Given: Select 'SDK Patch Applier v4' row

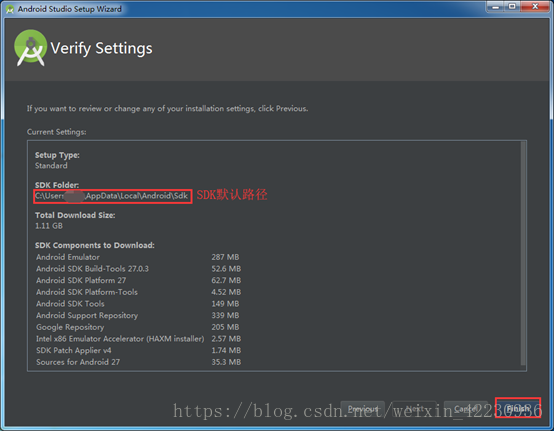Looking at the screenshot, I should [138, 350].
